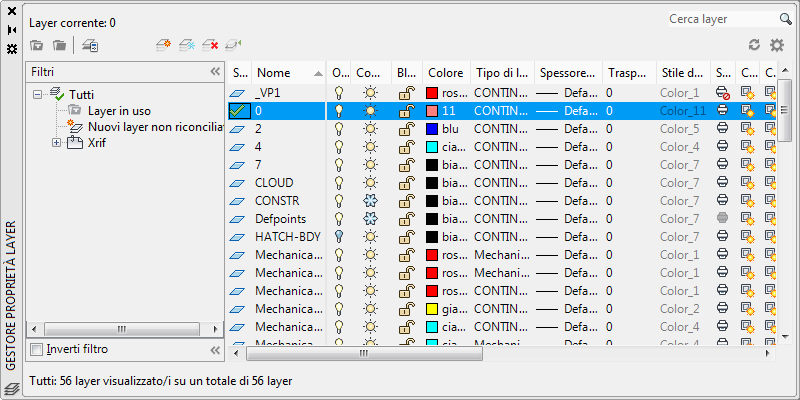Image resolution: width=800 pixels, height=400 pixels.
Task: Click the Set Current layer icon
Action: [x=234, y=45]
